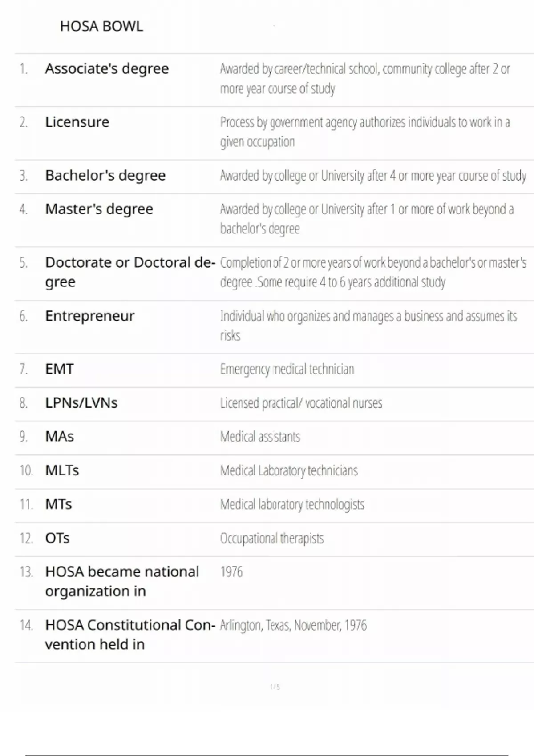Select the MTs abbreviation
Image resolution: width=534 pixels, height=756 pixels.
tap(58, 504)
